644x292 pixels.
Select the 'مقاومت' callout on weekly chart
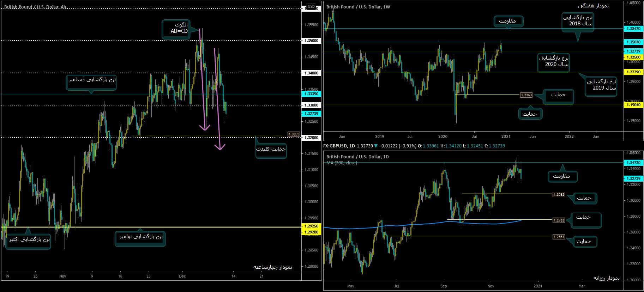tap(508, 21)
